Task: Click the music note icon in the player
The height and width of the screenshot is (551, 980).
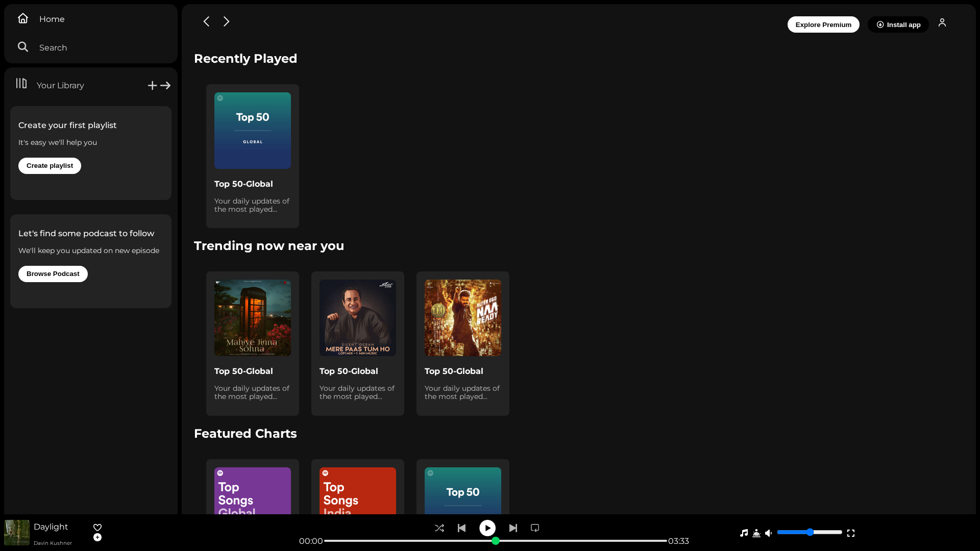Action: (x=744, y=533)
